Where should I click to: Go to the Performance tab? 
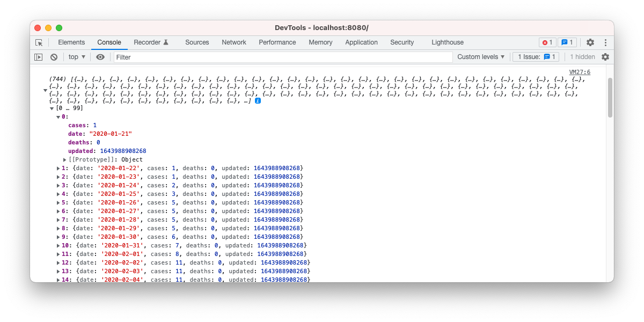[x=277, y=42]
